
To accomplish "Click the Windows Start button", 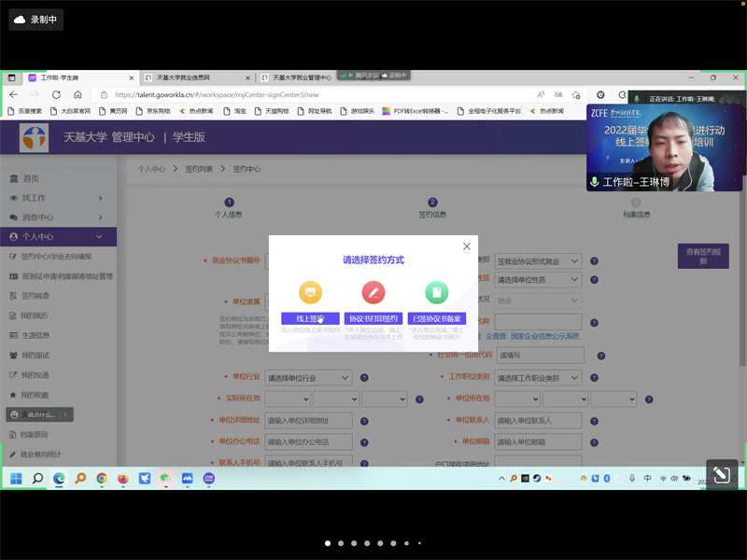I will point(16,478).
